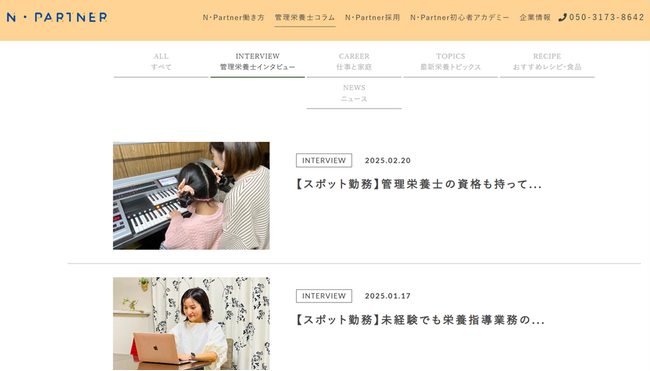Open the piano lesson photo thumbnail
650x371 pixels.
(191, 196)
